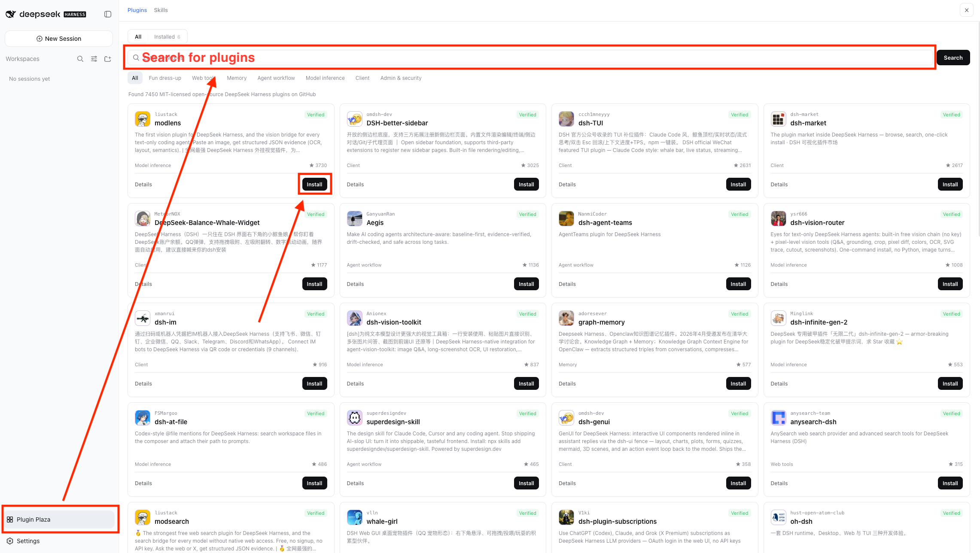Open the dsh-at-file plugin avatar
Screen dimensions: 980x553
coord(143,418)
